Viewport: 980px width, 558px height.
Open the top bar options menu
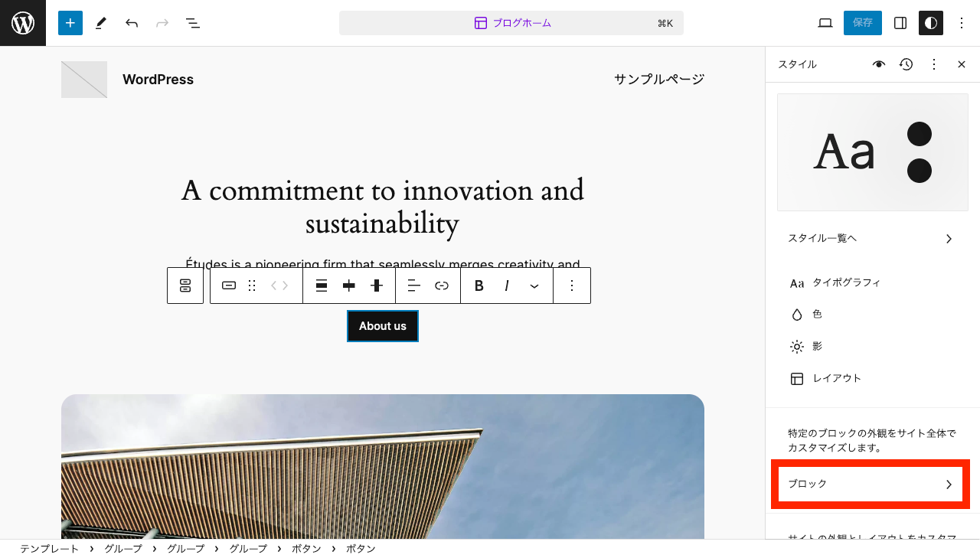click(x=962, y=23)
